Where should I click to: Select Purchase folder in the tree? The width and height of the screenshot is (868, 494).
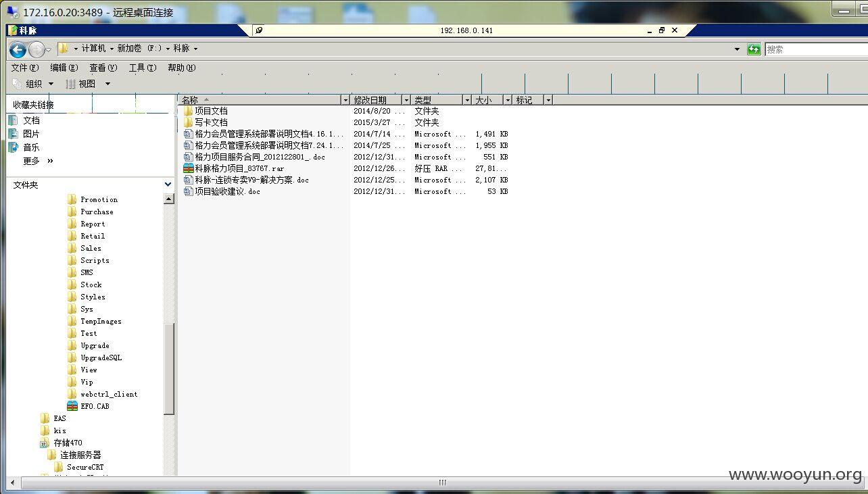point(91,212)
